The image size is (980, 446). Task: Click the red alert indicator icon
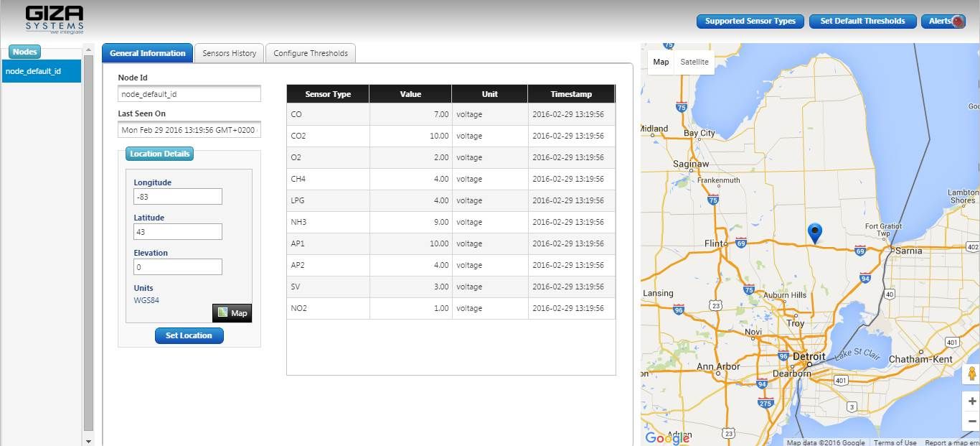pos(957,22)
